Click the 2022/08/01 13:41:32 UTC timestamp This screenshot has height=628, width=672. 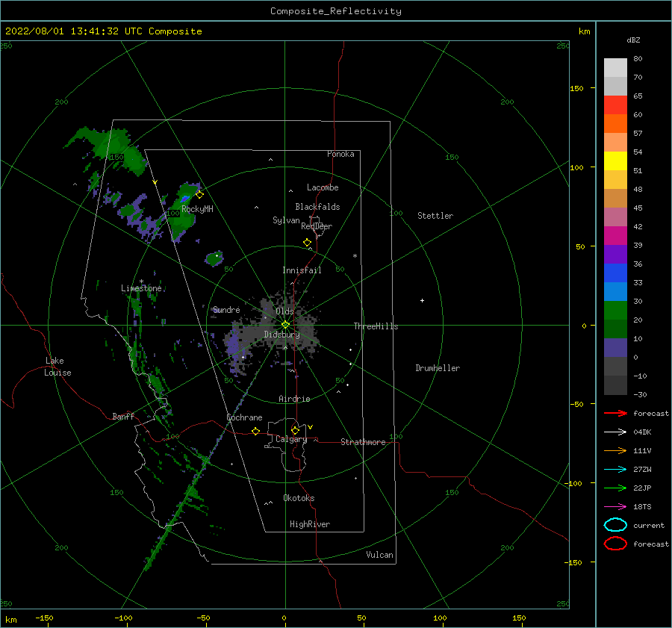[65, 31]
